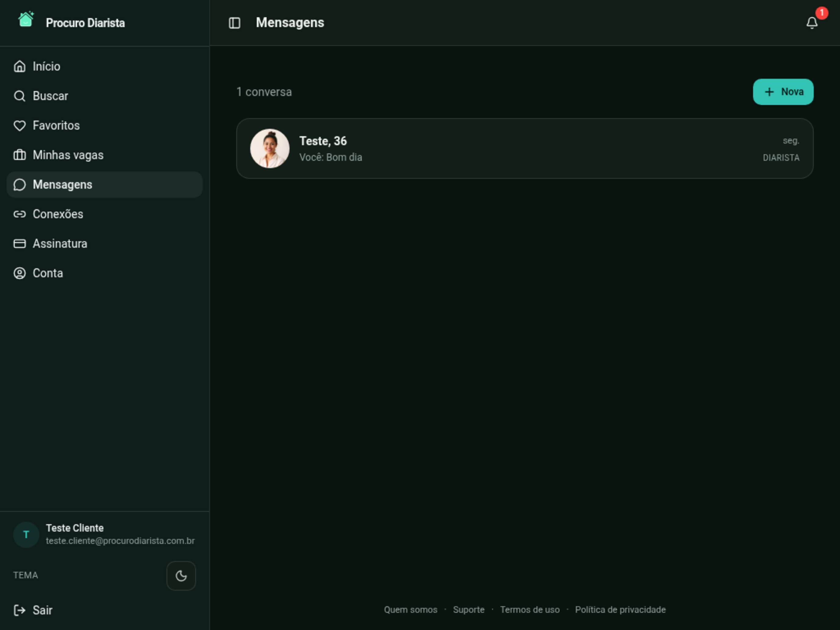The height and width of the screenshot is (630, 840).
Task: Go to Conta
Action: (x=104, y=273)
